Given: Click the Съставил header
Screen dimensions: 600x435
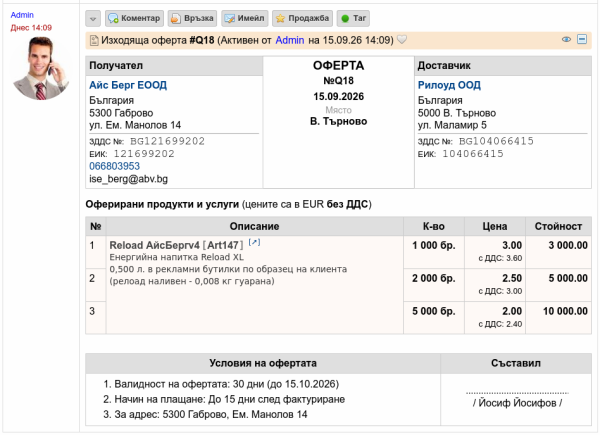Looking at the screenshot, I should click(x=516, y=363).
